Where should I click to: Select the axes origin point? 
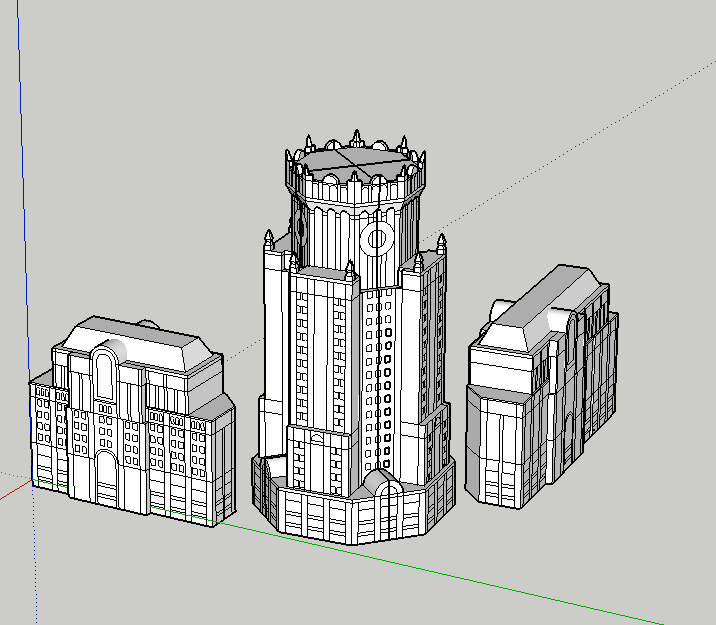click(31, 486)
